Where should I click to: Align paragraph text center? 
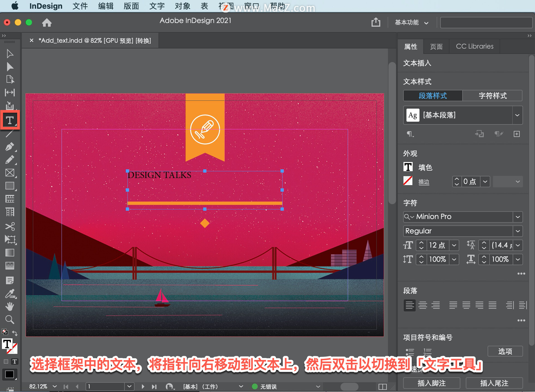(x=423, y=305)
